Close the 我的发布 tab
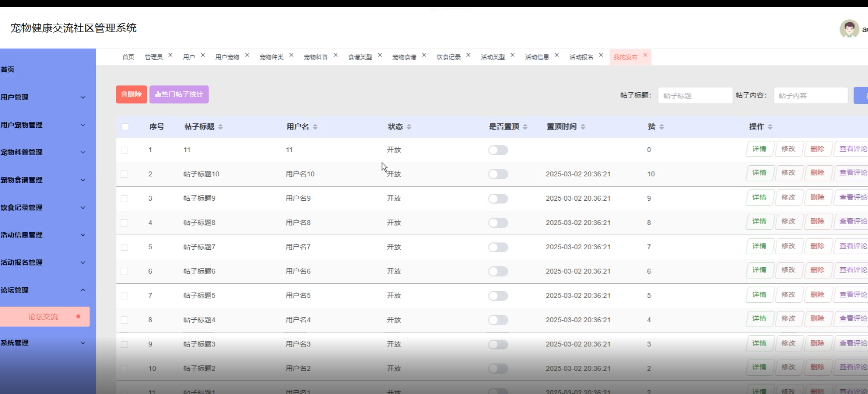The image size is (868, 394). 645,55
